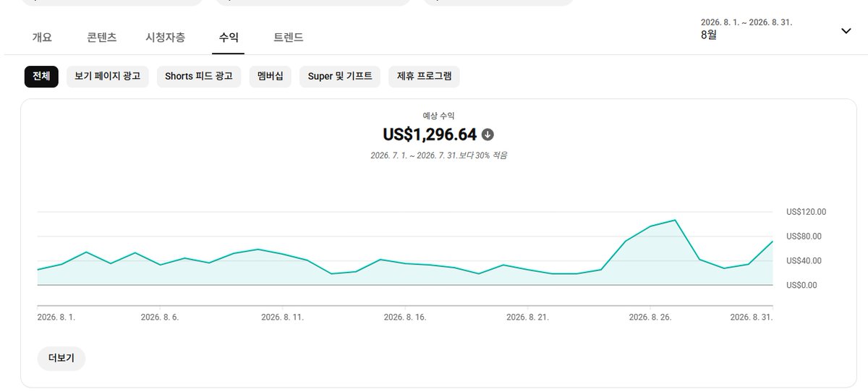Viewport: 868px width, 392px height.
Task: Open the 개요 tab
Action: tap(42, 38)
